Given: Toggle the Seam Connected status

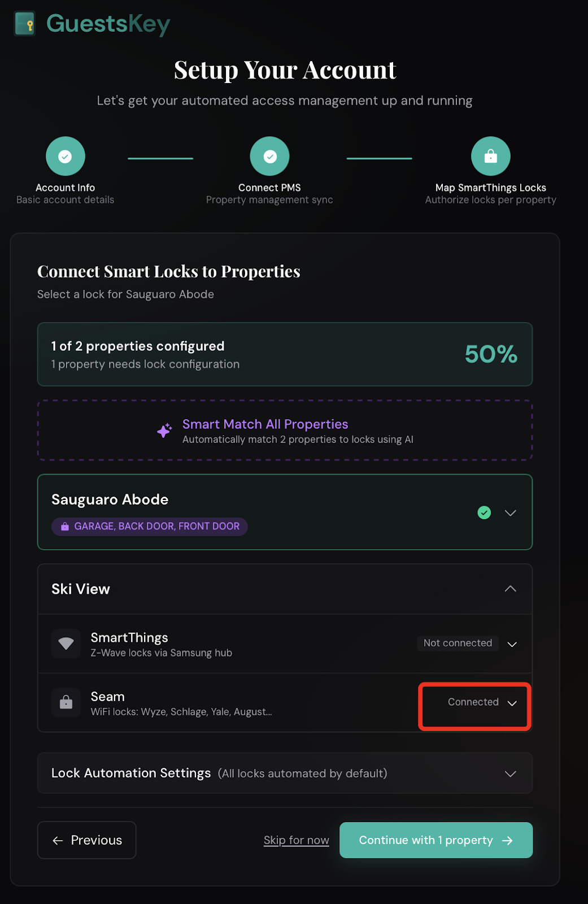Looking at the screenshot, I should tap(473, 702).
